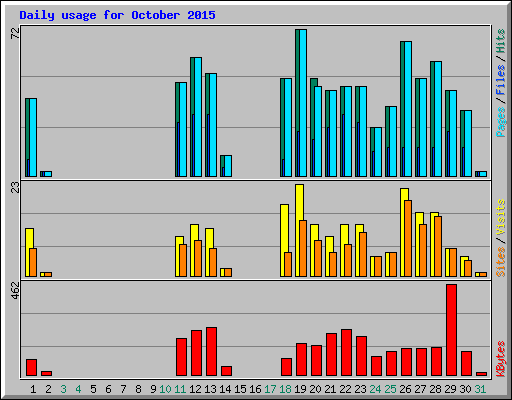Click the cyan hits bar for day 12

point(198,117)
